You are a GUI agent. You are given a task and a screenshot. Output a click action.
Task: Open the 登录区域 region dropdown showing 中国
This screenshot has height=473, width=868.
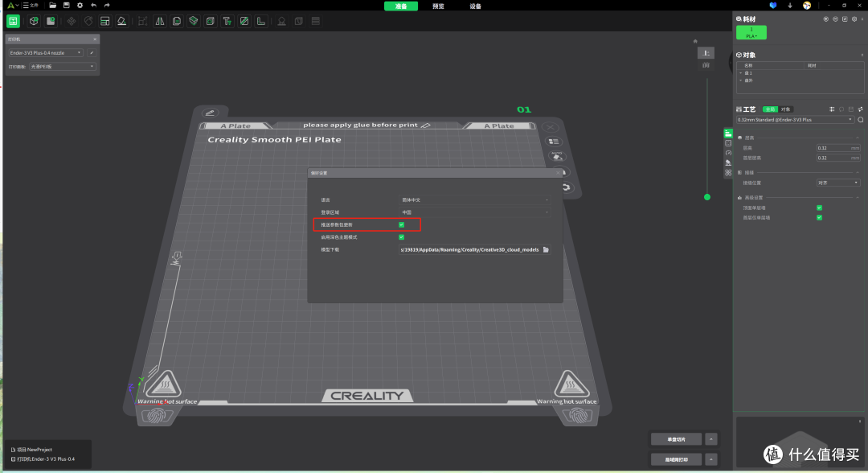[x=474, y=212]
